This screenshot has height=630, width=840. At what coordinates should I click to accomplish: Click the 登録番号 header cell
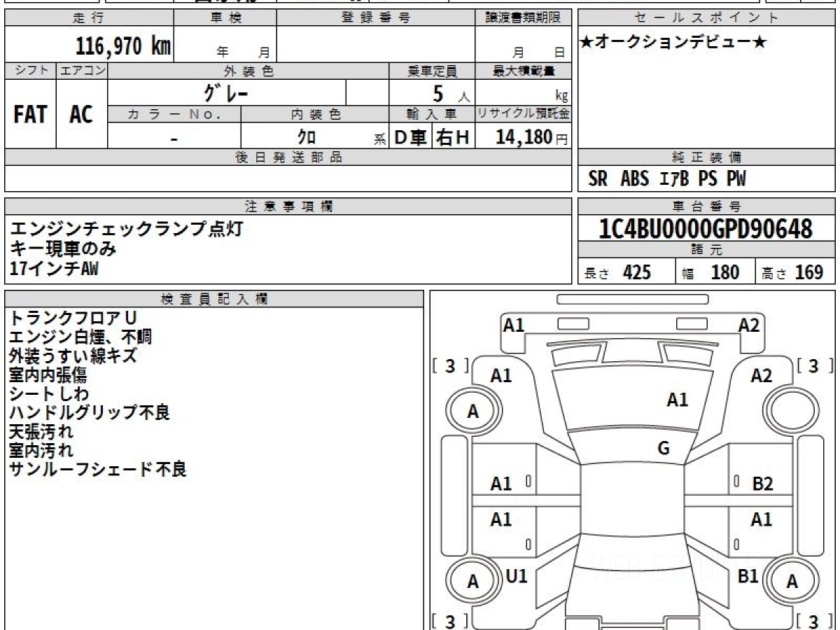pyautogui.click(x=376, y=18)
